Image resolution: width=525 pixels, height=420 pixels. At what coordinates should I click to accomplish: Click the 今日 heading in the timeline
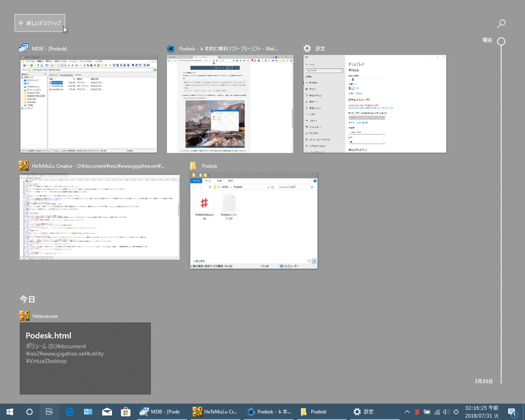tap(28, 299)
